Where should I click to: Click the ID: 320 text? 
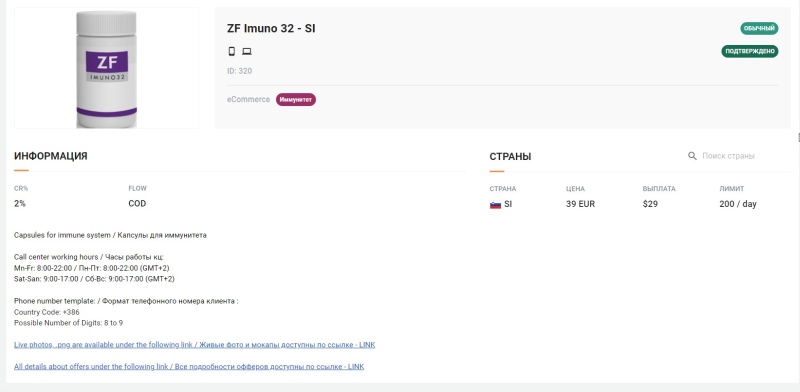(239, 71)
